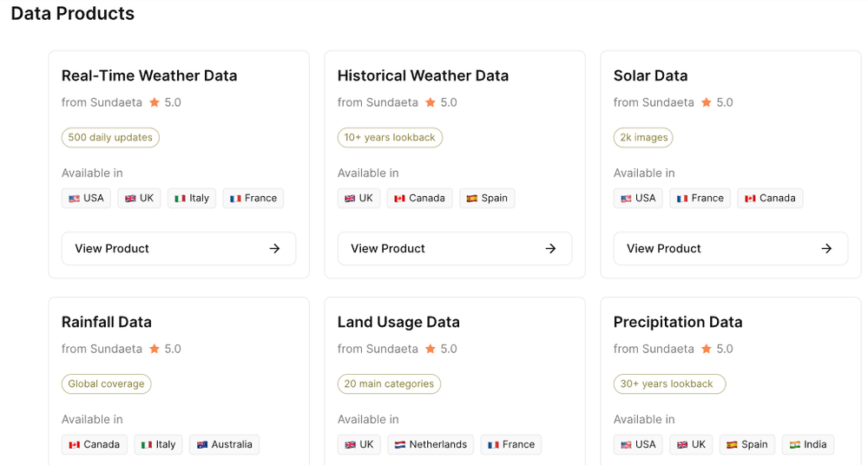This screenshot has height=465, width=868.
Task: Click the India flag tag in Precipitation Data
Action: click(x=807, y=444)
